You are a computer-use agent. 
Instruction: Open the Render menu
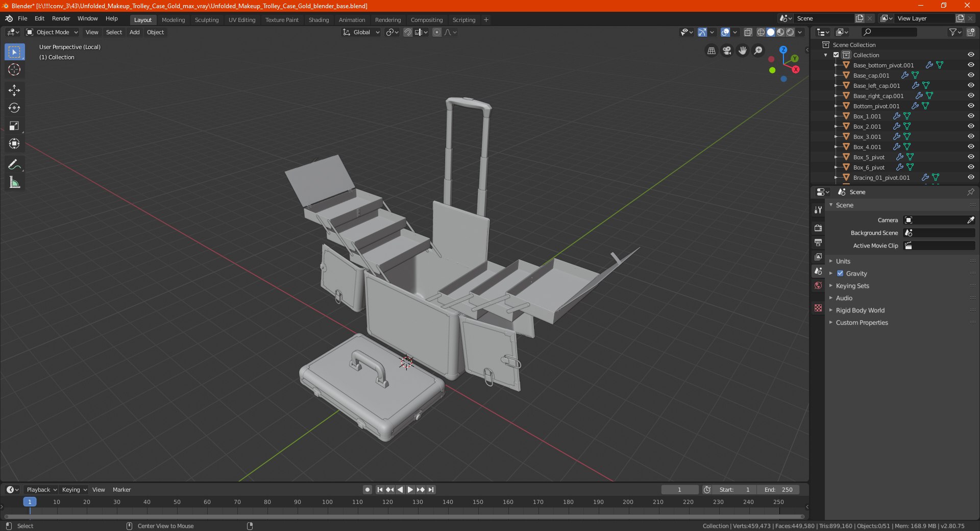pos(61,18)
